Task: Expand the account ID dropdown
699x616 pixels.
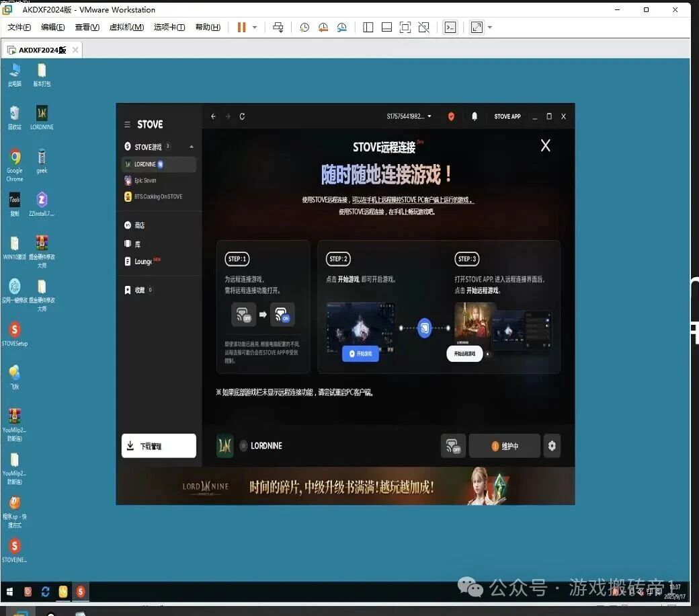Action: (x=429, y=116)
